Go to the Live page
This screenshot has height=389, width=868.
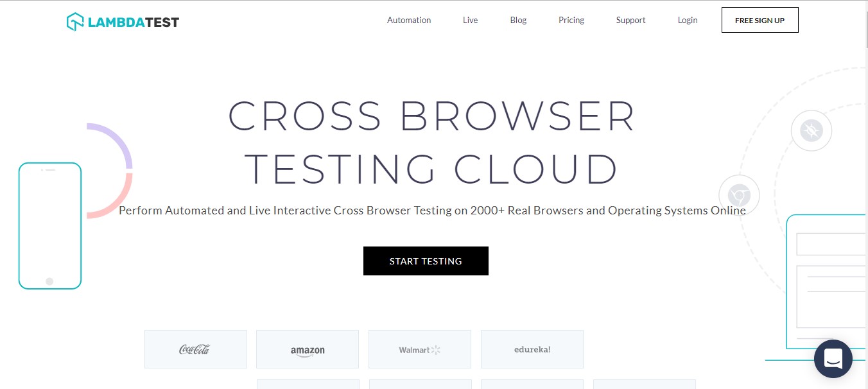(470, 20)
